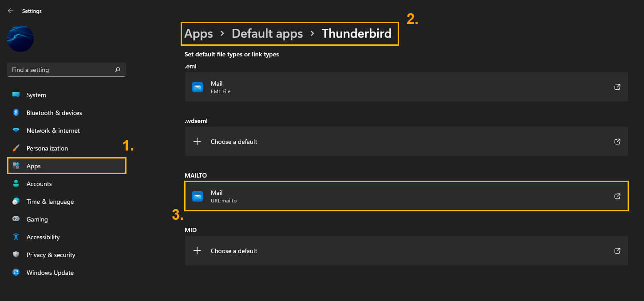Click open-external icon on MID row
644x301 pixels.
(x=617, y=251)
